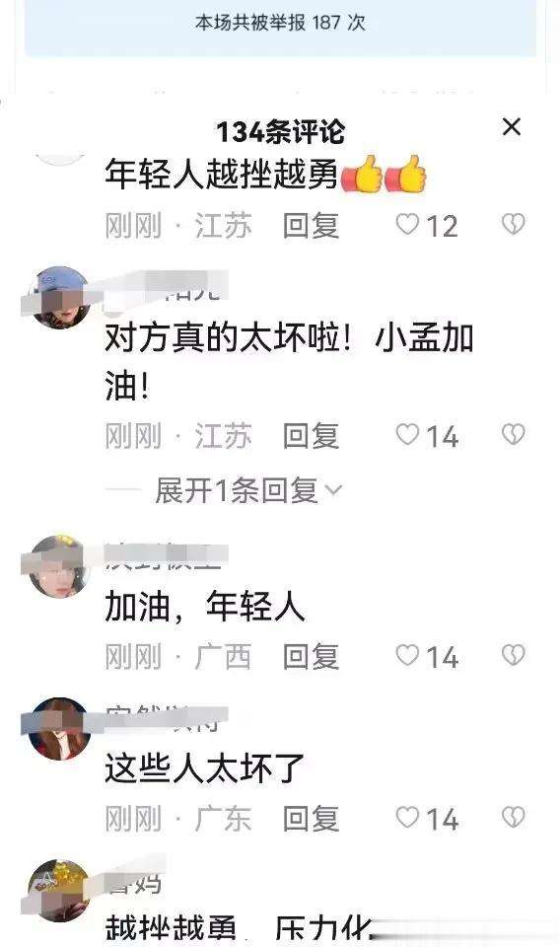Dislike the 年轻人越挫越勇 comment
This screenshot has width=560, height=947.
click(514, 225)
